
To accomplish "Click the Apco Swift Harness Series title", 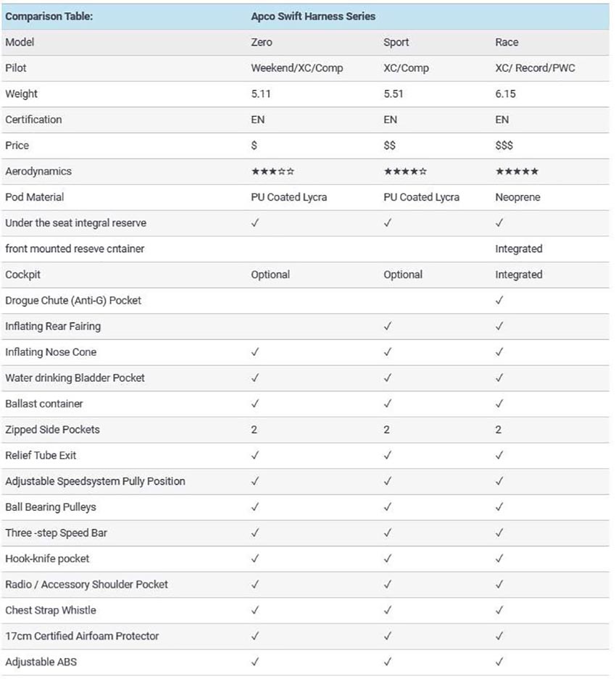I will pos(313,17).
